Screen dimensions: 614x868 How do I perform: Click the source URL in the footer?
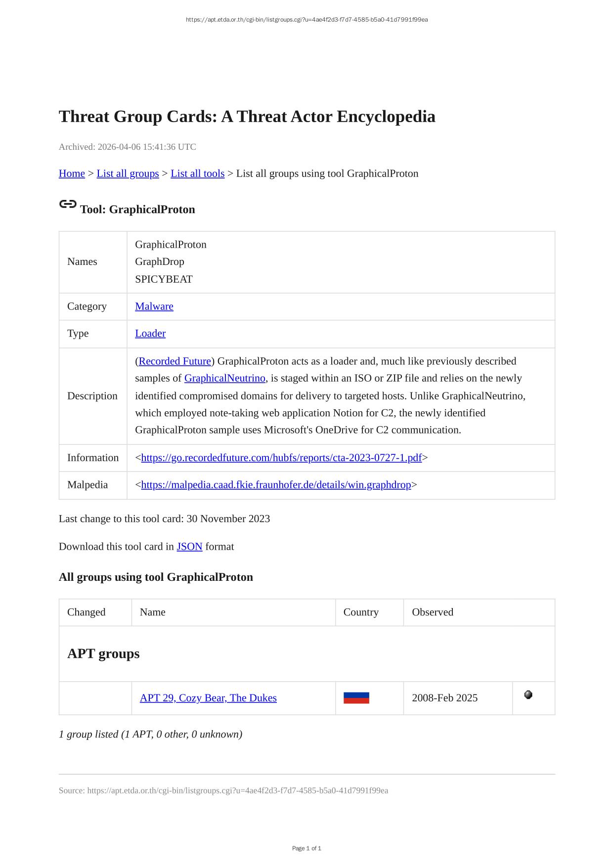(x=237, y=790)
